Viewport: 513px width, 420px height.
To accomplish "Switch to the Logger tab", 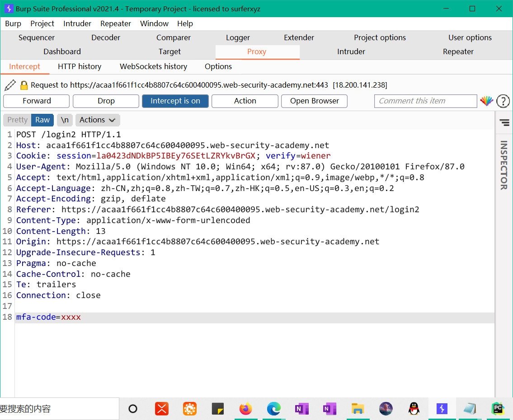I will coord(238,37).
